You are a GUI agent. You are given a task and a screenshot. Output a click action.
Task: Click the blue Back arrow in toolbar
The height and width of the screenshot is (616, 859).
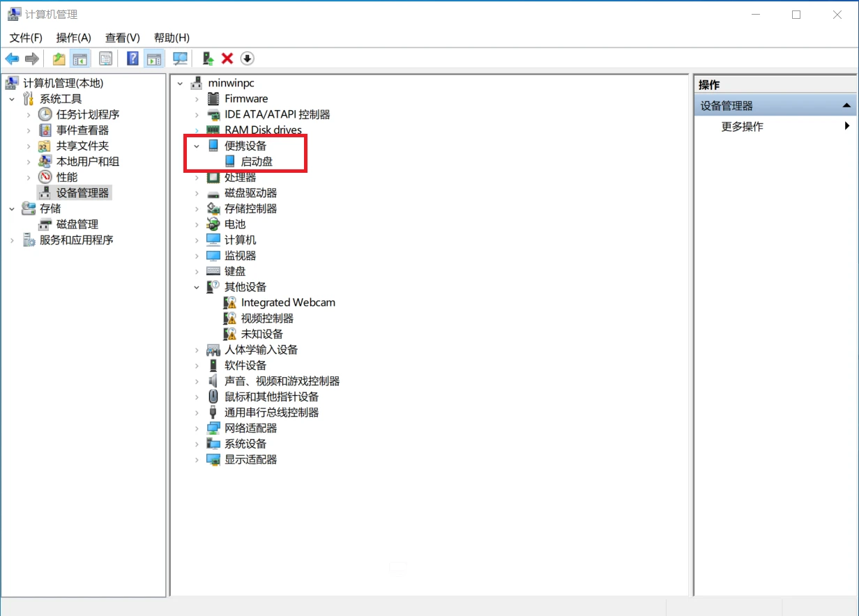12,59
